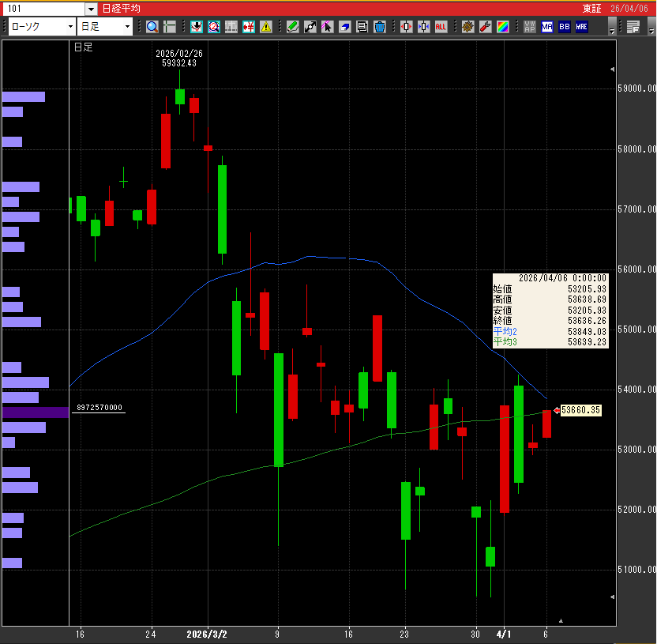Click the 東証 market label

[591, 9]
